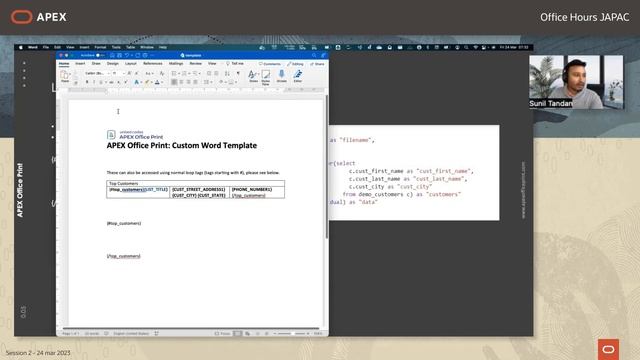Switch to the View ribbon tab

coord(212,64)
